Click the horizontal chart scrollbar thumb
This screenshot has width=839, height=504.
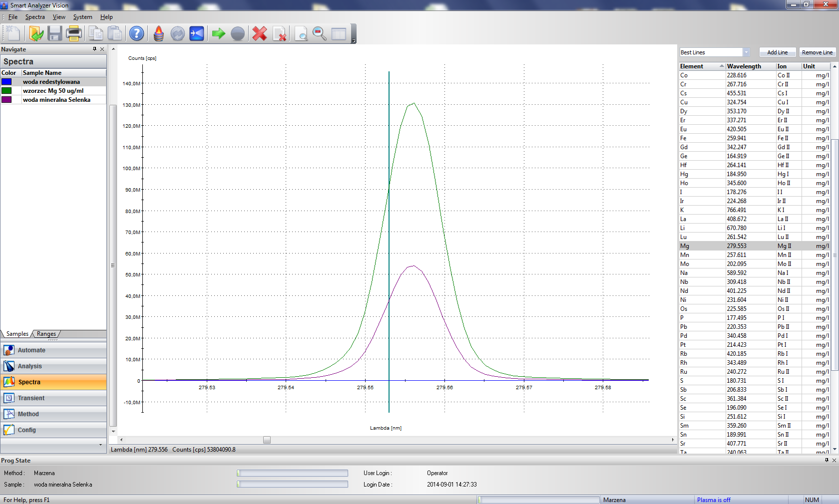pos(267,440)
